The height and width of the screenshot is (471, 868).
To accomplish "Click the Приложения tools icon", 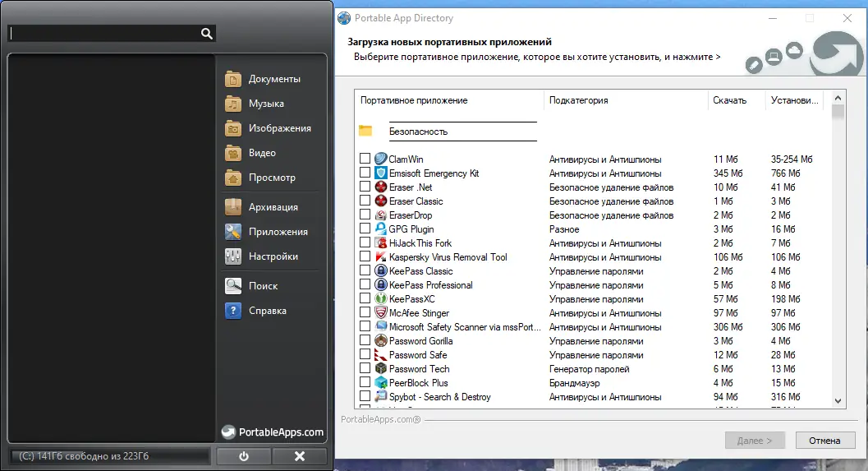I will pyautogui.click(x=233, y=232).
